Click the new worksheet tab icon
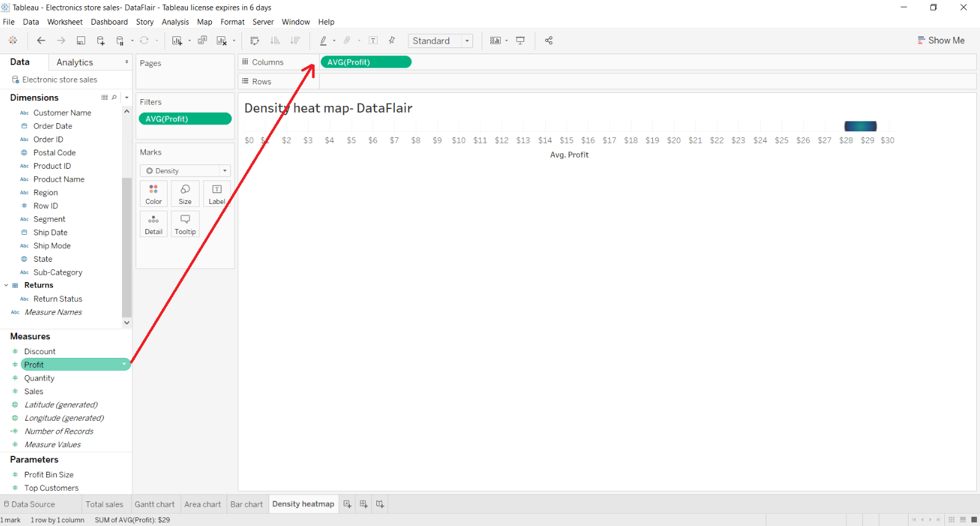Image resolution: width=980 pixels, height=526 pixels. coord(347,504)
